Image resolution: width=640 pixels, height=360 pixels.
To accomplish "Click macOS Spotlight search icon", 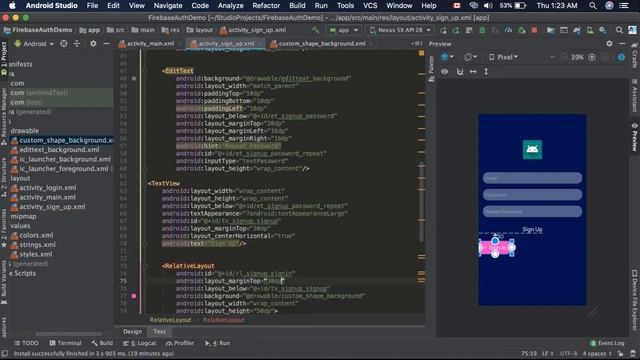I will click(x=593, y=6).
